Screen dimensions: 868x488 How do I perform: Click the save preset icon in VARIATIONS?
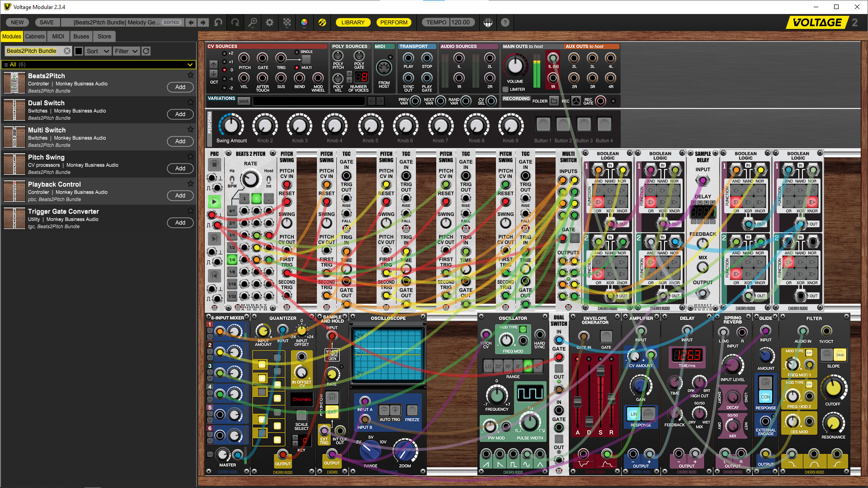pos(245,101)
